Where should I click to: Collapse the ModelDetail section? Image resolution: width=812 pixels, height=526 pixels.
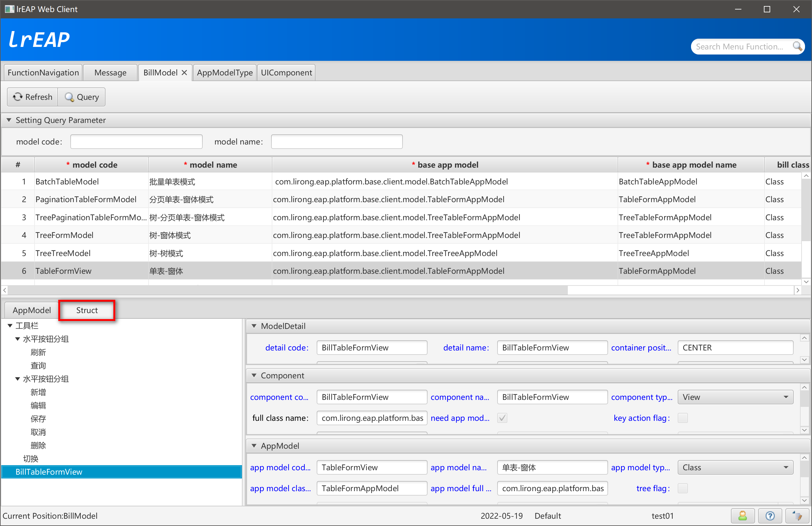pyautogui.click(x=254, y=326)
